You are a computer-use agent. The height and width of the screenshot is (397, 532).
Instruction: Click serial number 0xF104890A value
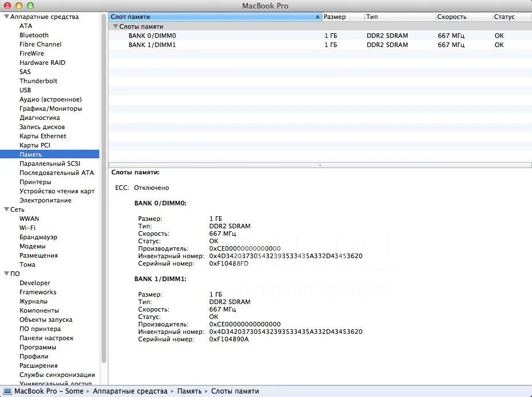(x=228, y=339)
